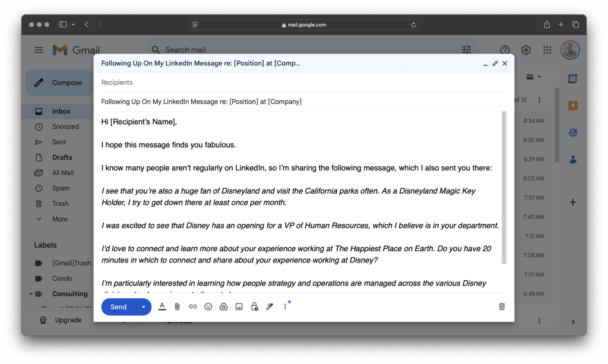Screen dimensions: 608x364
Task: Open formatting options in compose toolbar
Action: pos(162,306)
